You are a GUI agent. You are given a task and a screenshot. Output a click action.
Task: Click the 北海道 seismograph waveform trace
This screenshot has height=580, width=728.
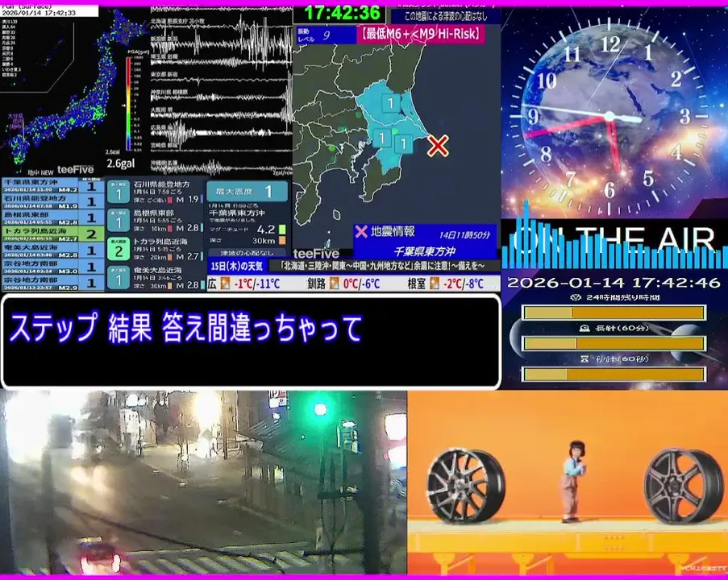[219, 26]
